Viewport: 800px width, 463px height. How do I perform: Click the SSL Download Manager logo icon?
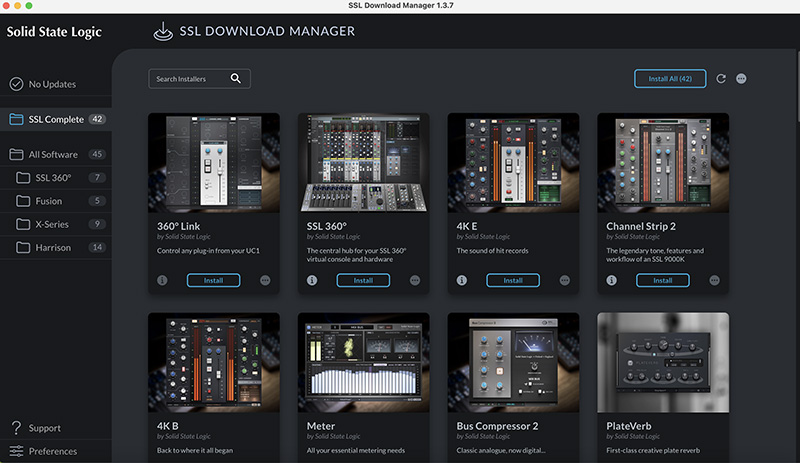pos(163,31)
